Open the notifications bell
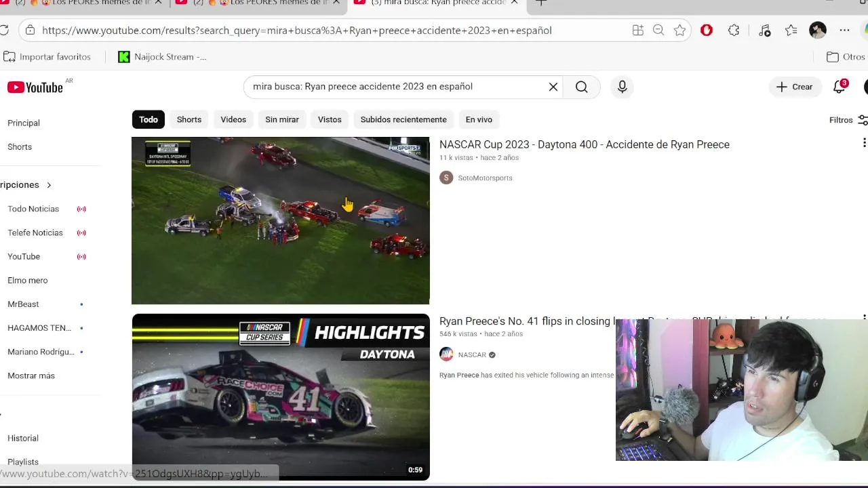 point(840,87)
